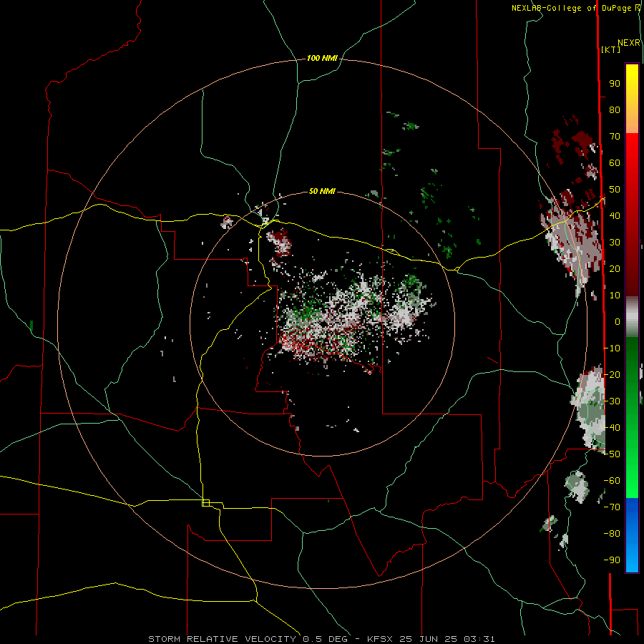Image resolution: width=644 pixels, height=644 pixels.
Task: Select the -10 value on velocity scale
Action: (612, 348)
